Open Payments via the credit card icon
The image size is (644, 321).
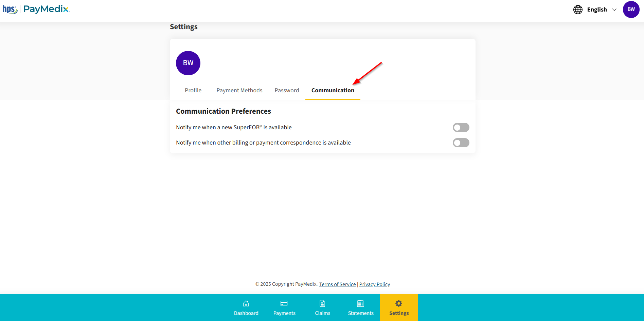(x=284, y=303)
